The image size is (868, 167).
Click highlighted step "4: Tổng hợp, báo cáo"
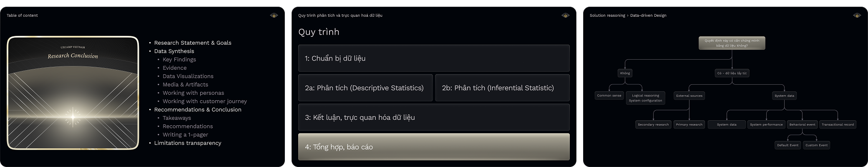click(x=434, y=147)
